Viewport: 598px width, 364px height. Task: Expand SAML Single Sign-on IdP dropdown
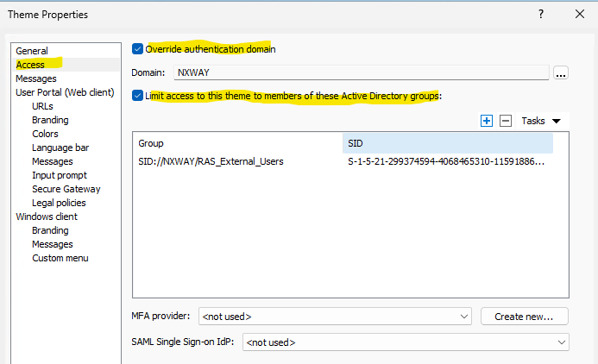(x=406, y=342)
